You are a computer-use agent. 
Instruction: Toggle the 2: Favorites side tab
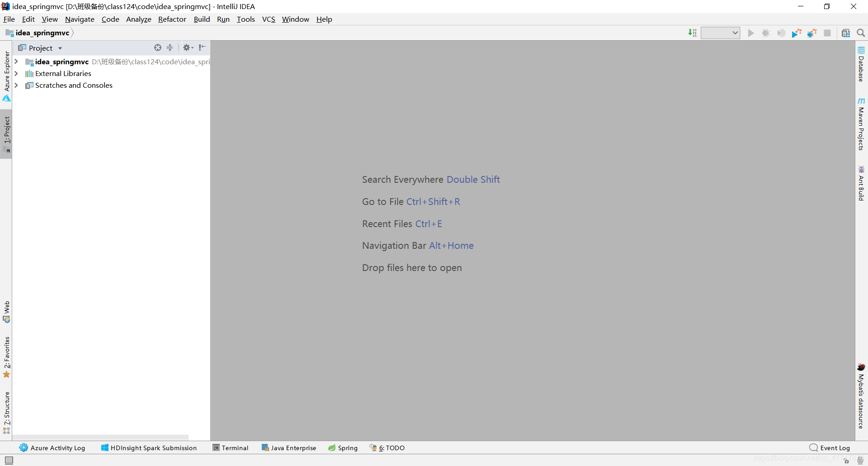coord(7,357)
